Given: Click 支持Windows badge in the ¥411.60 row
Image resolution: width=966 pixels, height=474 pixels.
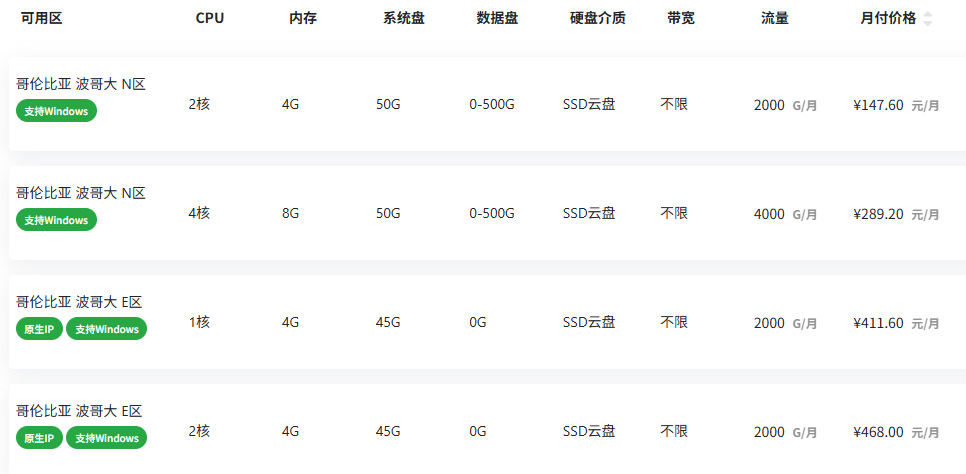Looking at the screenshot, I should pos(106,329).
